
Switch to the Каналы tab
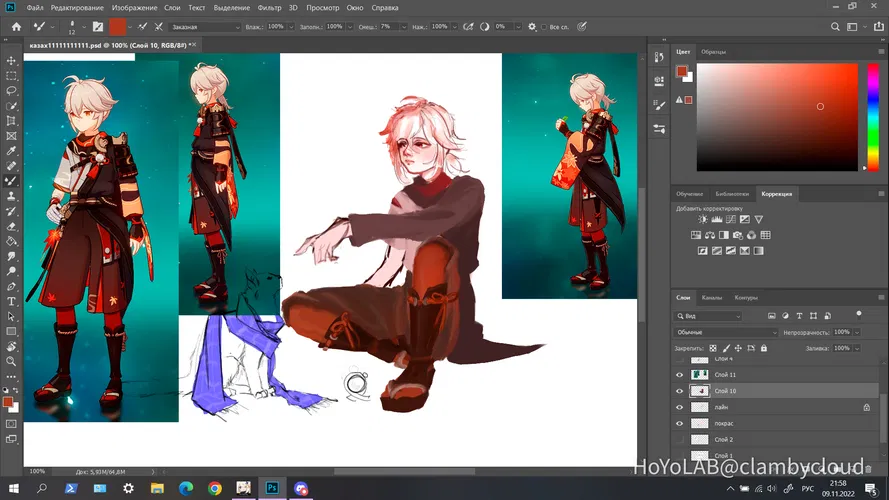pos(712,298)
